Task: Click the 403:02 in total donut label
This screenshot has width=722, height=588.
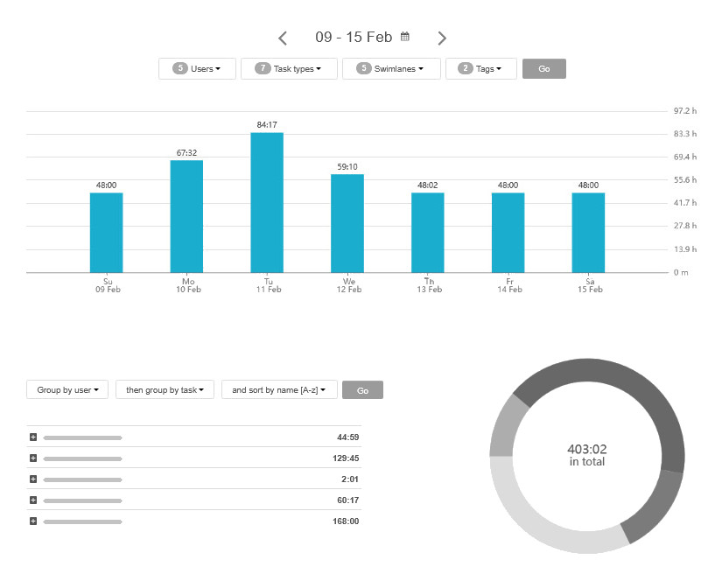Action: 587,455
